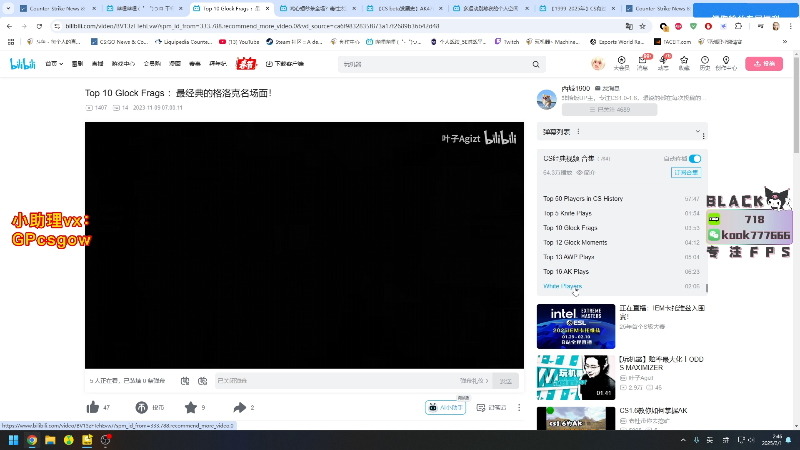Click the uploader's avatar

[546, 99]
